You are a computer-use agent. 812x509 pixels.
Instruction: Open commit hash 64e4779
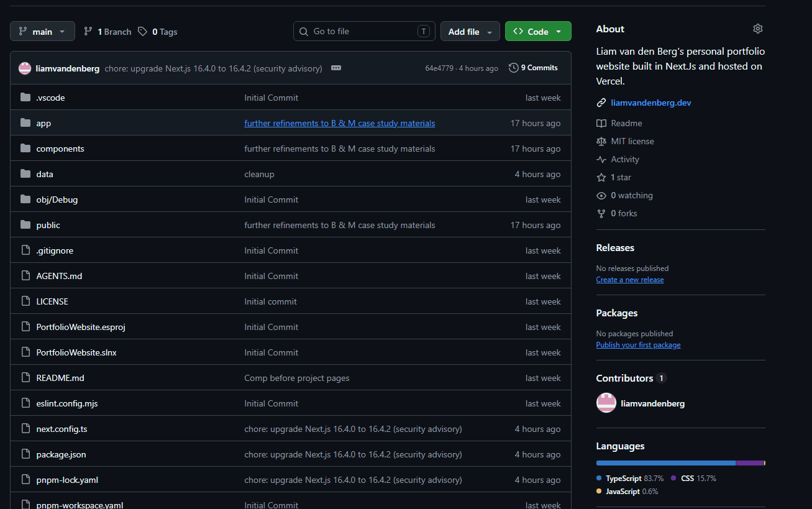439,68
